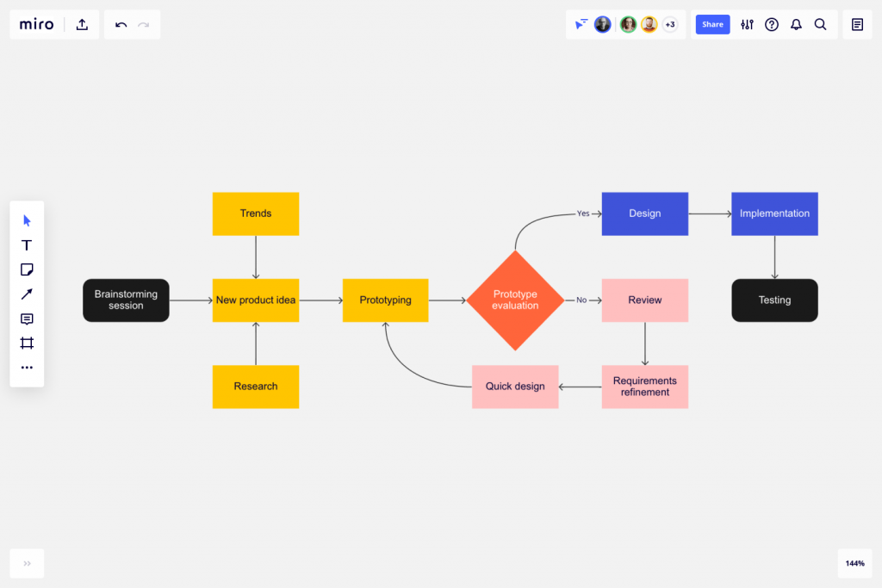The width and height of the screenshot is (882, 588).
Task: Show the +3 hidden collaborators
Action: (669, 24)
